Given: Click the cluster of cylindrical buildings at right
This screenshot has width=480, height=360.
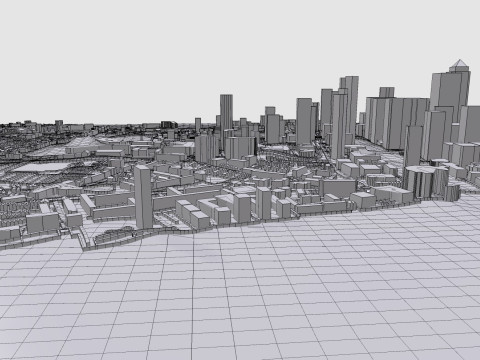Looking at the screenshot, I should click(431, 183).
